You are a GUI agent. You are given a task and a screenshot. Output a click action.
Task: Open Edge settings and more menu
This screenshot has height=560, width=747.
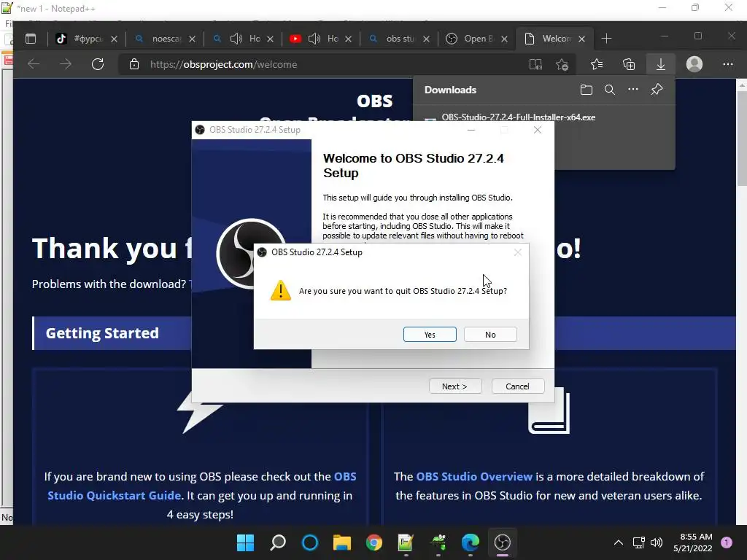point(728,64)
